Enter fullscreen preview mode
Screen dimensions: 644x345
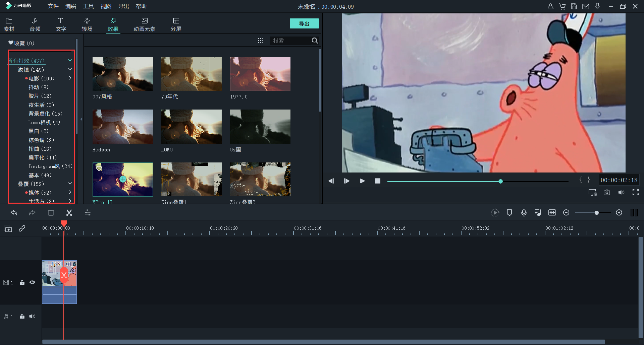pos(635,193)
